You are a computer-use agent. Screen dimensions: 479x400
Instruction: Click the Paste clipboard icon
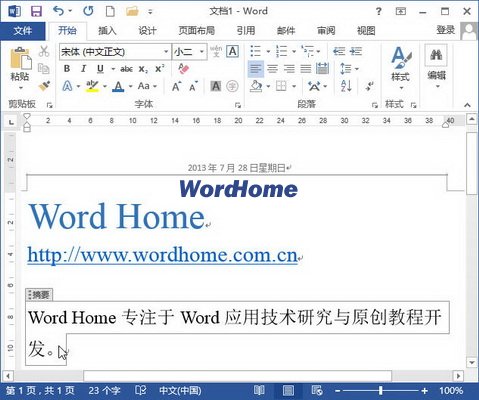tap(20, 59)
